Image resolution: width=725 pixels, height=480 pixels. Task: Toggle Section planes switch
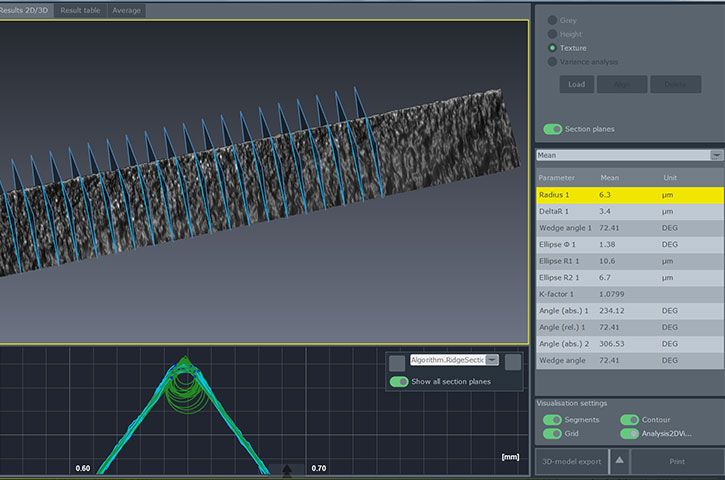point(552,129)
